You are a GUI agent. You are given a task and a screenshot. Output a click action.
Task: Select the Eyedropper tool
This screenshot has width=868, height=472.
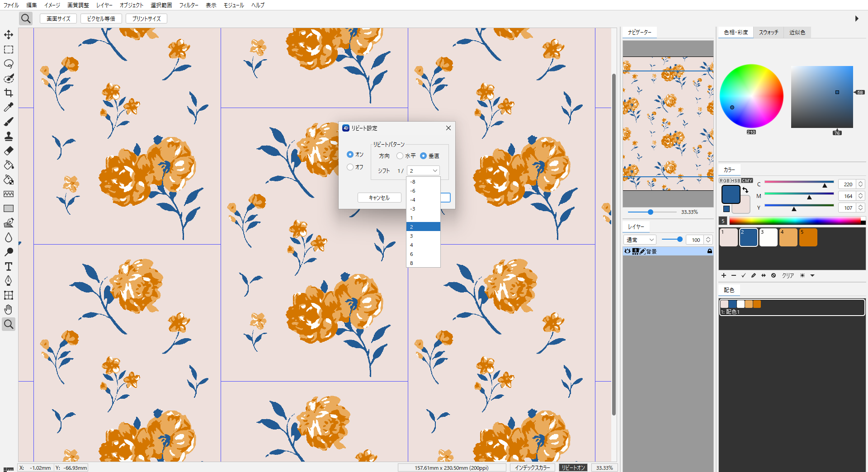(9, 107)
